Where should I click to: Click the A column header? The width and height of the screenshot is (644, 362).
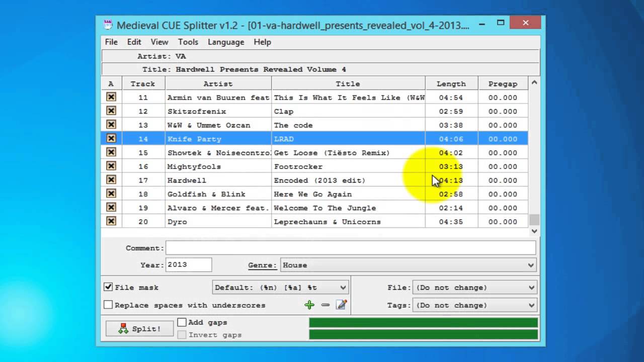111,84
